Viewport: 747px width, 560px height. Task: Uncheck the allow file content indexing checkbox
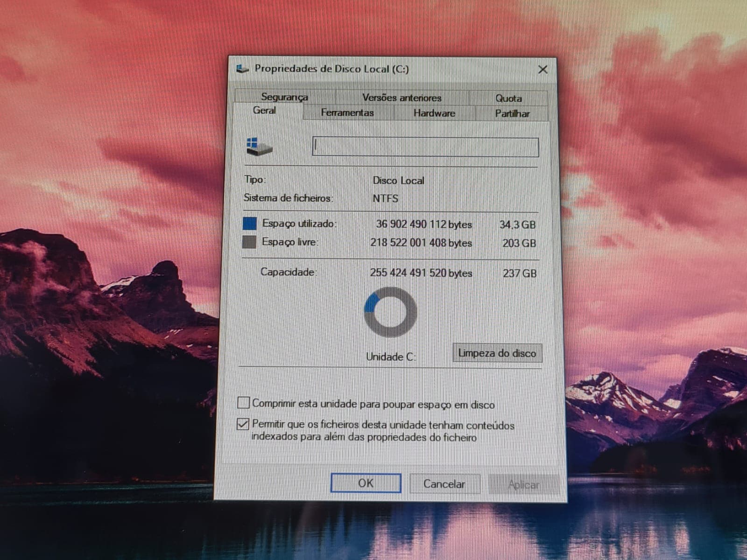click(243, 424)
